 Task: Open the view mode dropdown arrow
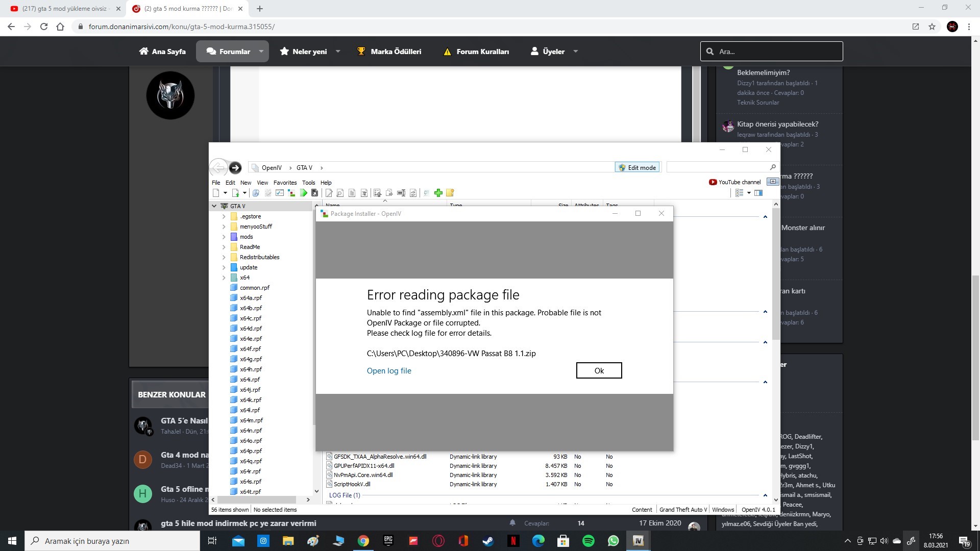pos(749,193)
